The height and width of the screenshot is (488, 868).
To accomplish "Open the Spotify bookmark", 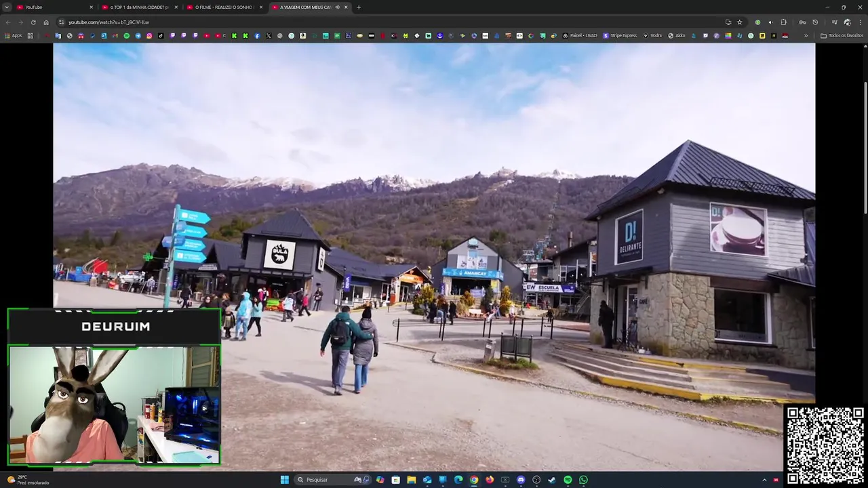I will (126, 35).
